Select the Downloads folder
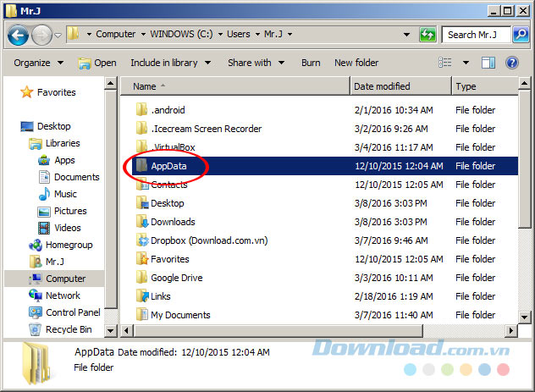 (x=165, y=222)
